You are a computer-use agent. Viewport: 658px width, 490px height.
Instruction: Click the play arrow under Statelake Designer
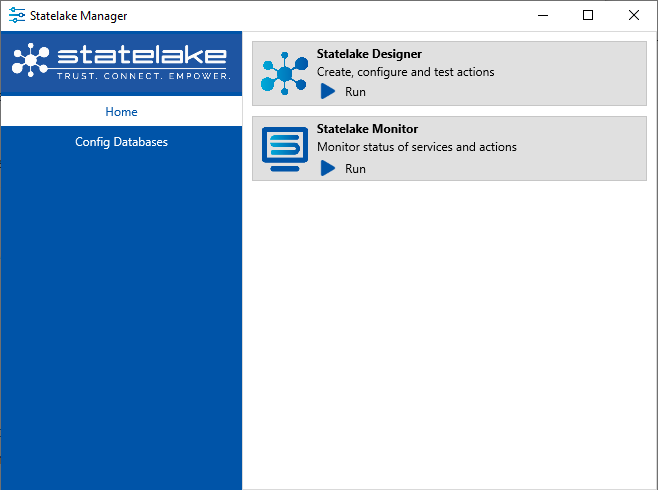[328, 91]
